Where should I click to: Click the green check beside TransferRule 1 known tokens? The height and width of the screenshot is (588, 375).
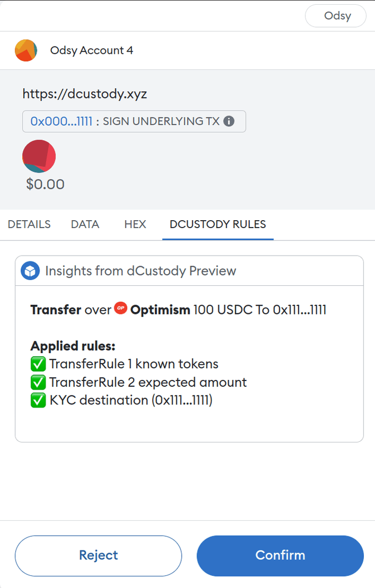click(38, 364)
